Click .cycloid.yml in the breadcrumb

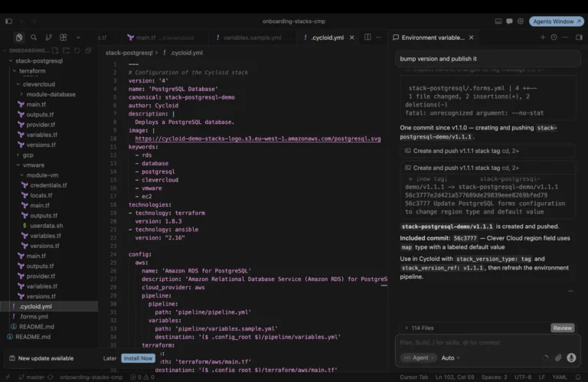pyautogui.click(x=186, y=53)
